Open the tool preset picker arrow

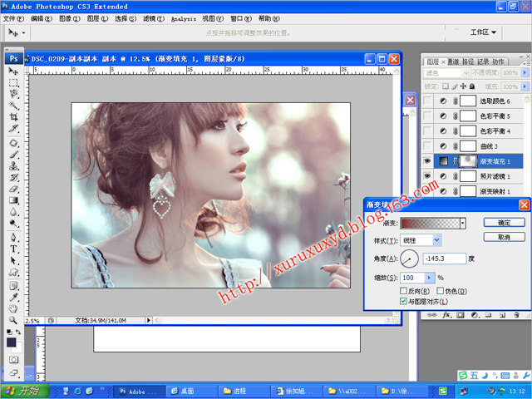coord(23,33)
